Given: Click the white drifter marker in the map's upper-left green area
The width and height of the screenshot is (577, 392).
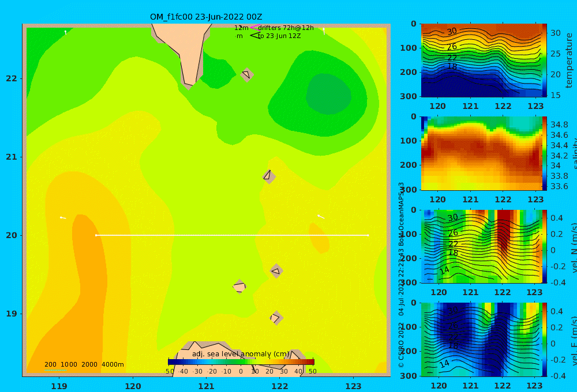Looking at the screenshot, I should pos(66,32).
